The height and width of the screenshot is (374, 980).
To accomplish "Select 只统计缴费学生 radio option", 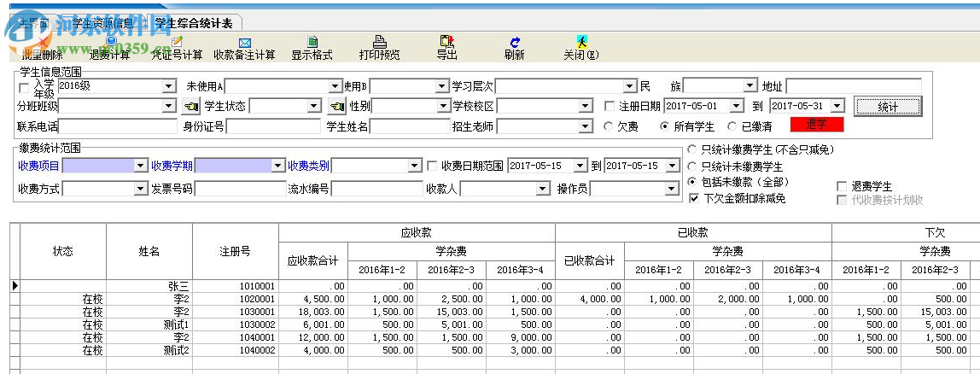I will point(691,149).
